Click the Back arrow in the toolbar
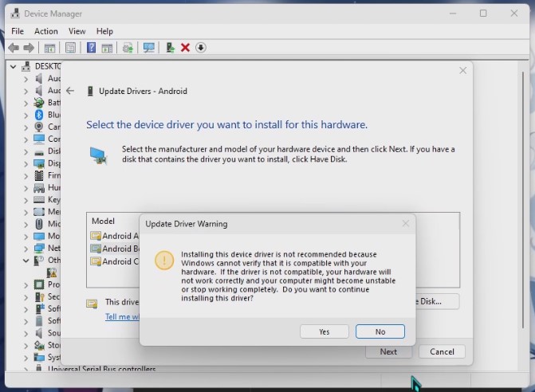 13,48
